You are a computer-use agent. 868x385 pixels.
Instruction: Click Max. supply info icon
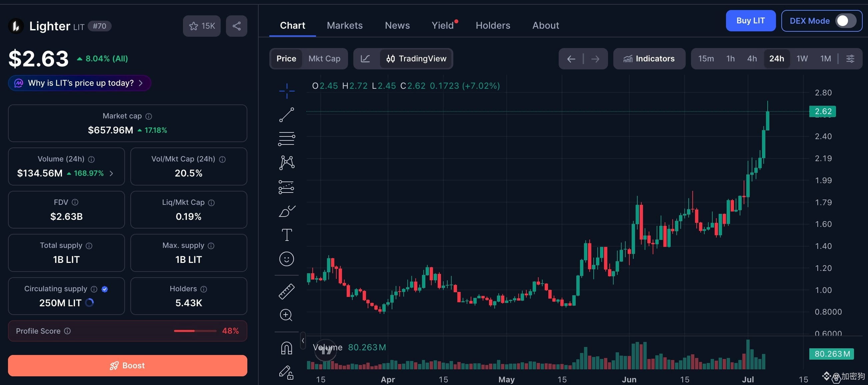(x=211, y=246)
